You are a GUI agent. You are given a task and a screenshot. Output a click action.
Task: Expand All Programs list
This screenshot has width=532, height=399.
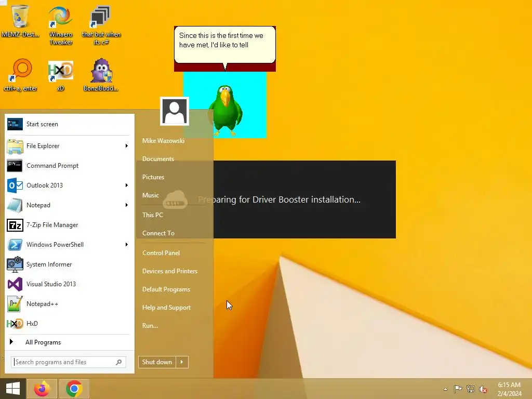coord(68,342)
